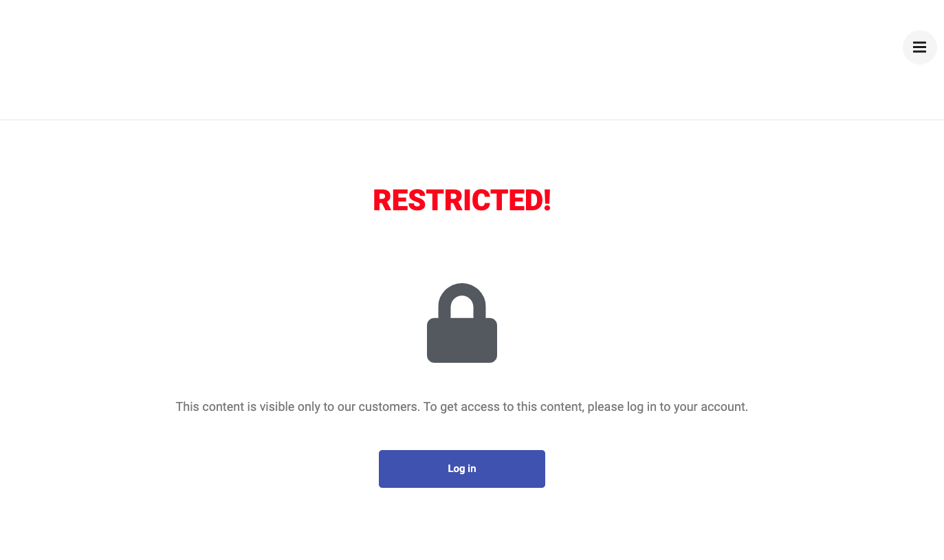This screenshot has width=944, height=560.
Task: Click the circular gray background of menu icon
Action: (x=919, y=47)
